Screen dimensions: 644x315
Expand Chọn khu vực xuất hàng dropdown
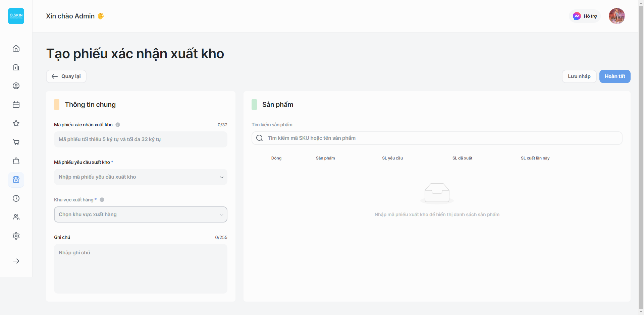click(141, 214)
